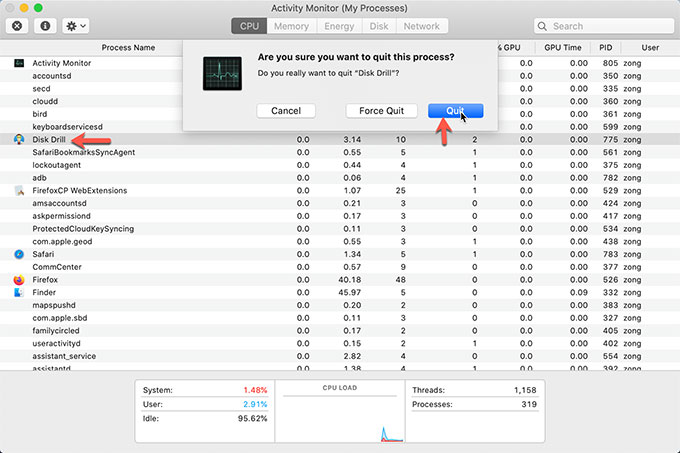
Task: Click the Threads count 1,158
Action: pyautogui.click(x=525, y=390)
